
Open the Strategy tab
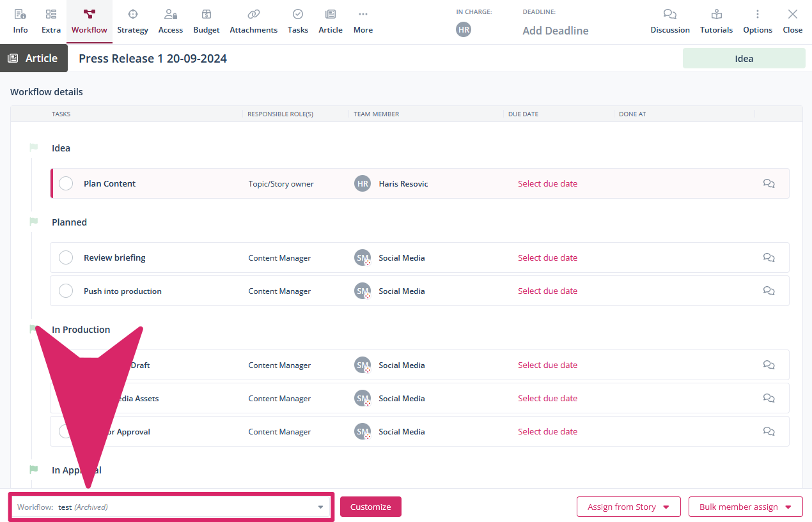coord(132,22)
